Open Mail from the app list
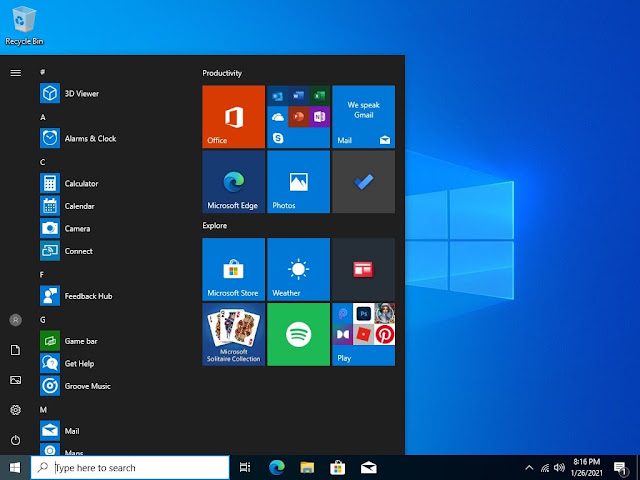This screenshot has height=480, width=640. pyautogui.click(x=60, y=431)
